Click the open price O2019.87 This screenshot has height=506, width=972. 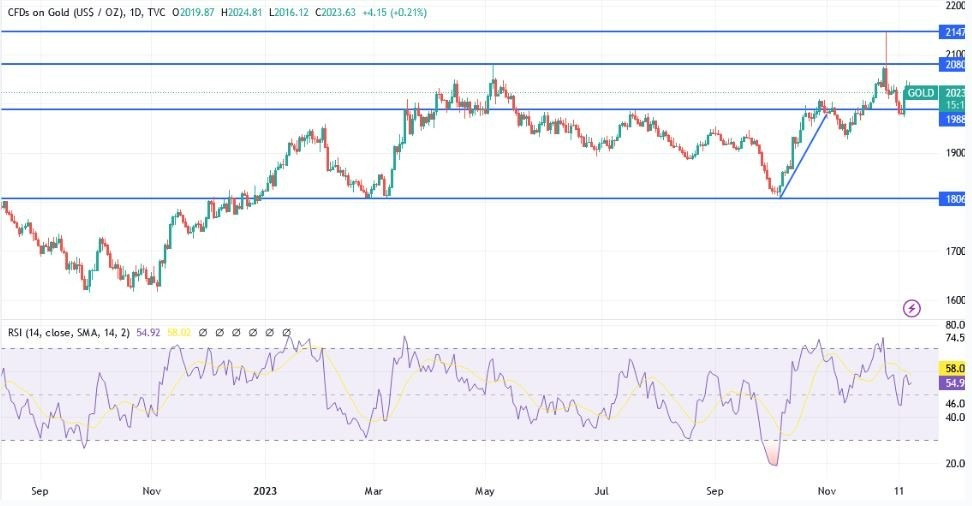(193, 12)
